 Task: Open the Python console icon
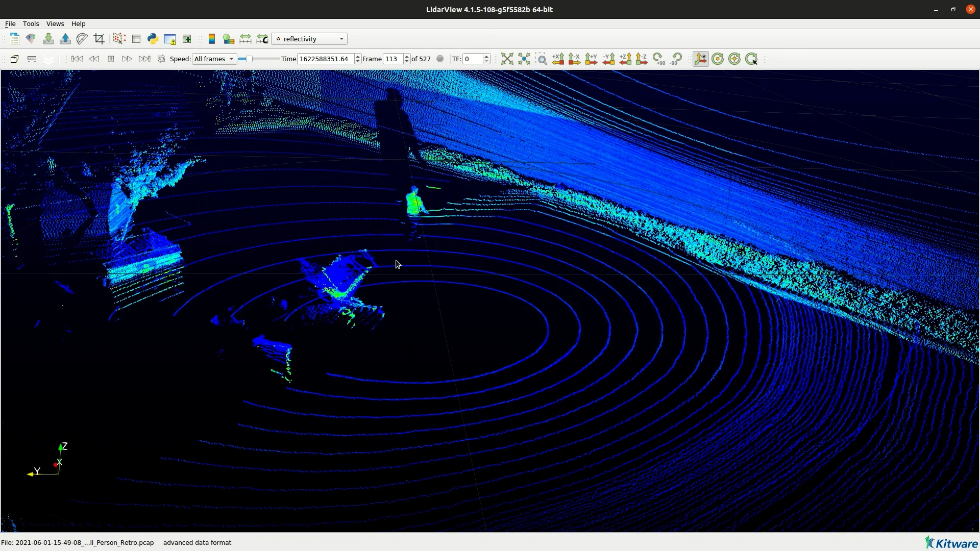click(x=153, y=39)
